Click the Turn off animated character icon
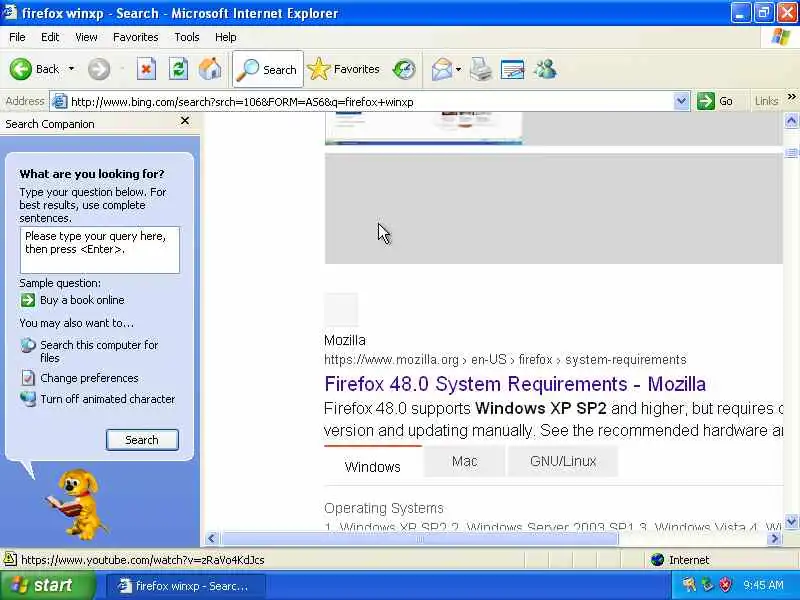Viewport: 800px width, 600px height. coord(28,399)
